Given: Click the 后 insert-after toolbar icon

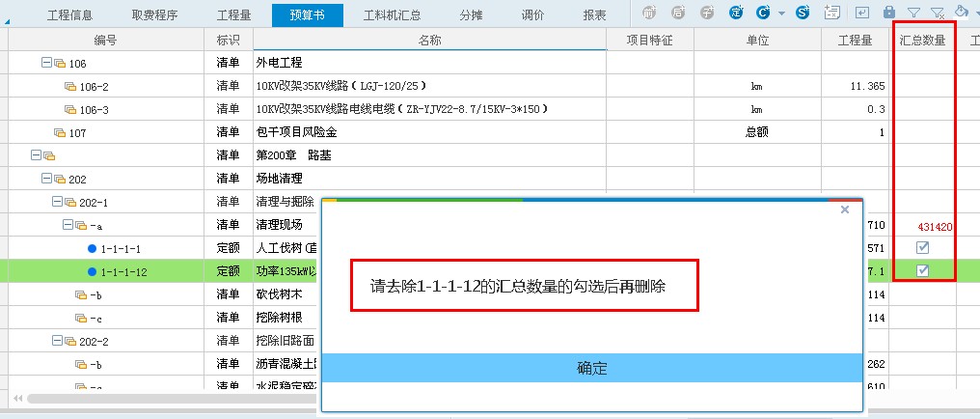Looking at the screenshot, I should (x=678, y=13).
